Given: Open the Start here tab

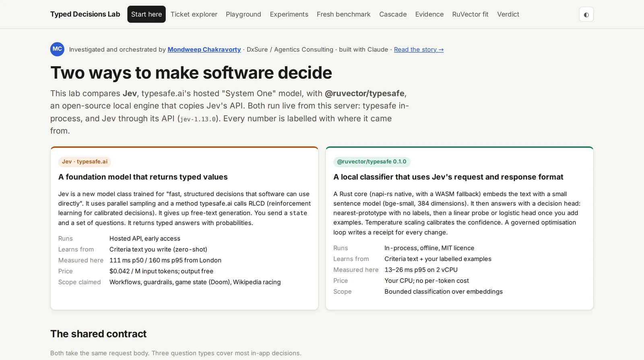Looking at the screenshot, I should click(x=147, y=14).
